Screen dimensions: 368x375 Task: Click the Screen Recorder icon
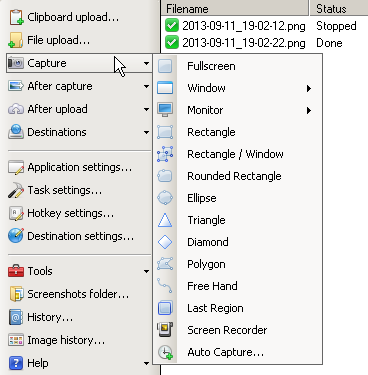[x=165, y=330]
